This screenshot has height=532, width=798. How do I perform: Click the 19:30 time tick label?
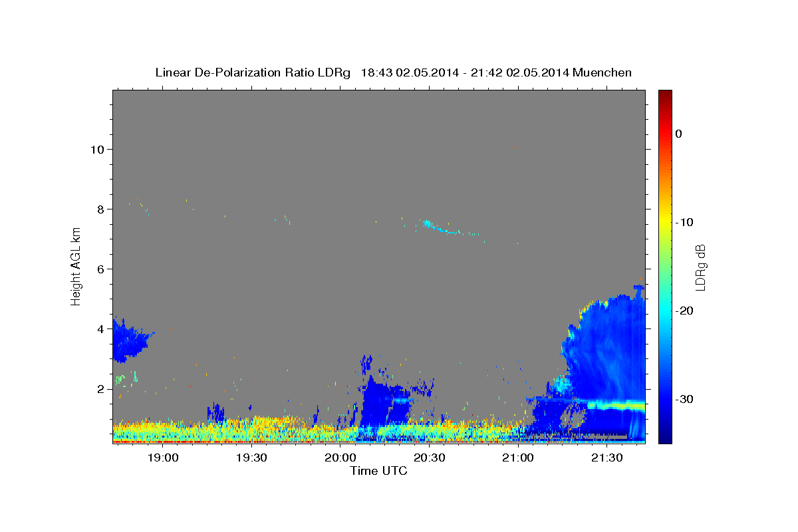pos(251,458)
